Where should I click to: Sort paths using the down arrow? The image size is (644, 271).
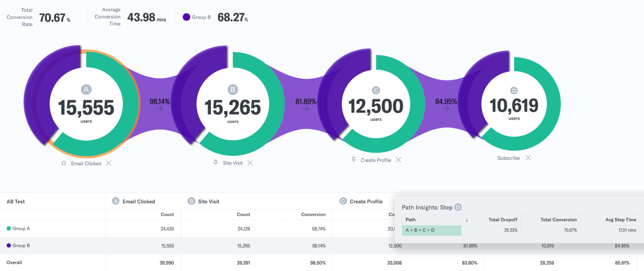click(466, 220)
